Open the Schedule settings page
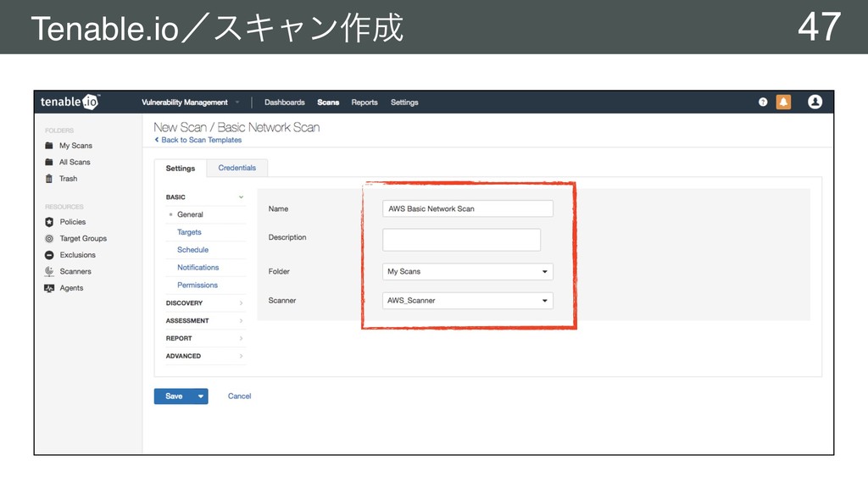Screen dimensions: 868x488 point(192,250)
